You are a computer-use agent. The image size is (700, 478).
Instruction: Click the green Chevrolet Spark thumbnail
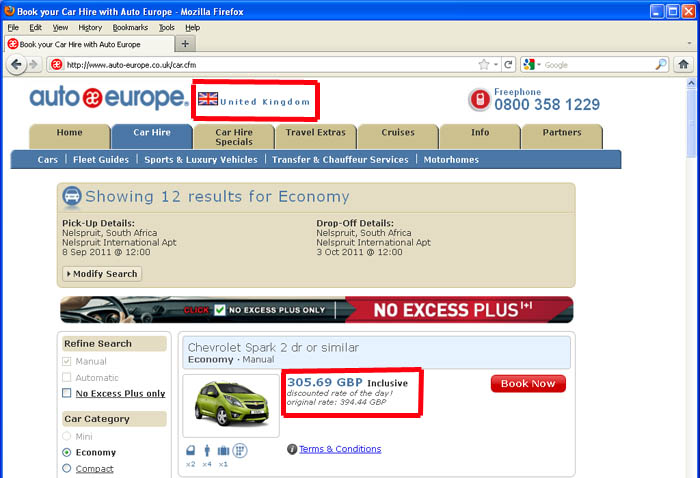click(231, 404)
